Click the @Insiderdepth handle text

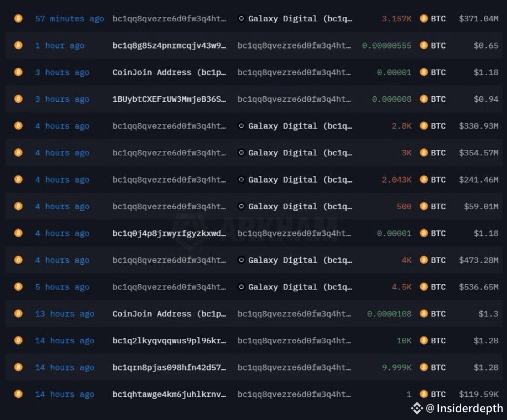(x=464, y=408)
